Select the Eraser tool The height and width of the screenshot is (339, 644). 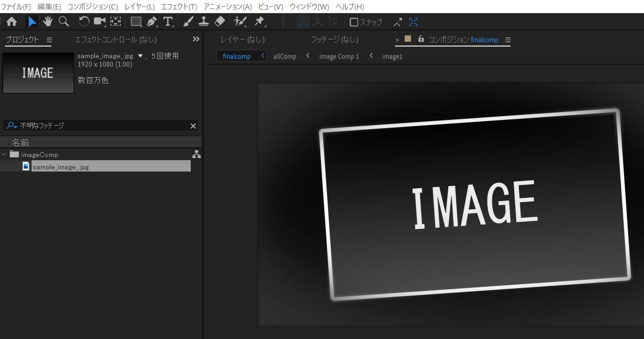(x=219, y=21)
